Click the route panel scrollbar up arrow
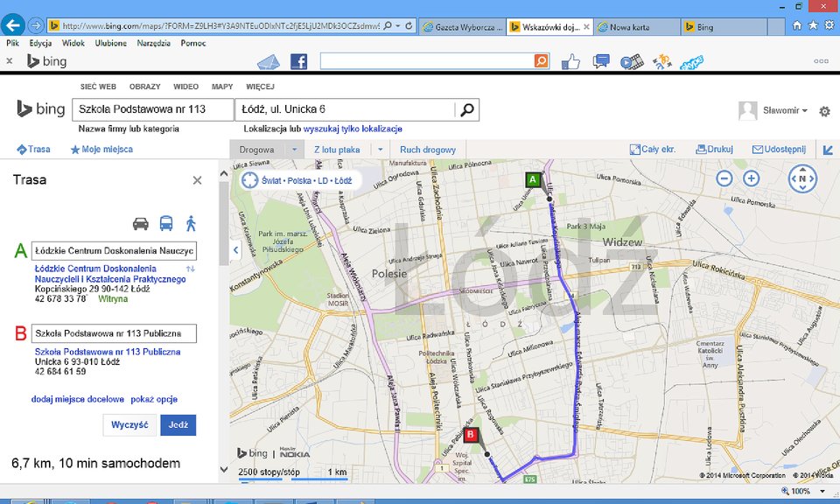The image size is (840, 504). click(224, 174)
